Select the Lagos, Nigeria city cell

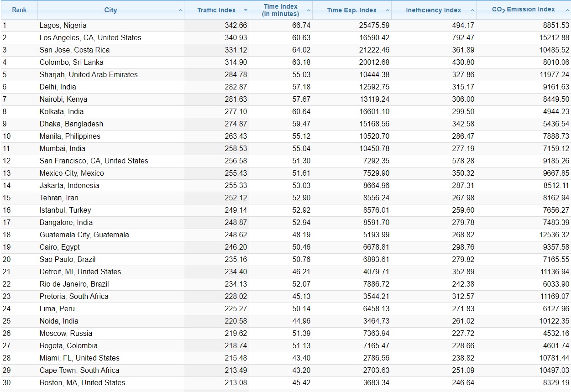(x=63, y=25)
